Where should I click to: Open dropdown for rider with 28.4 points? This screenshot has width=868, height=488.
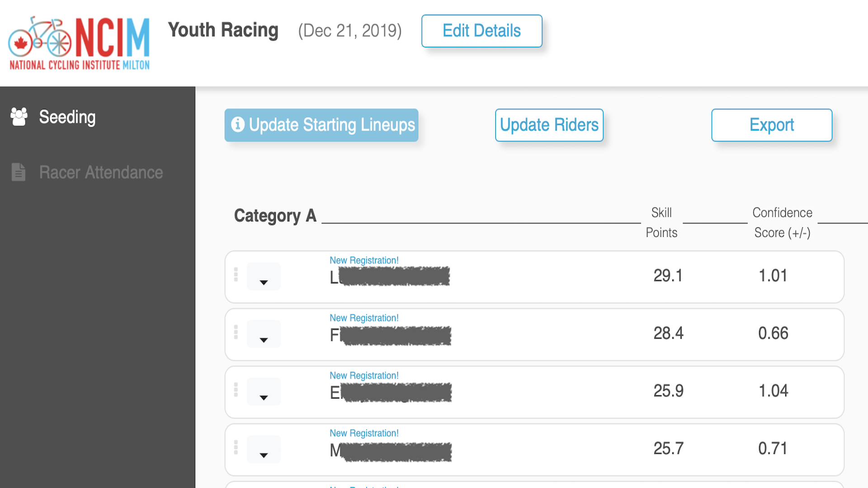coord(264,334)
